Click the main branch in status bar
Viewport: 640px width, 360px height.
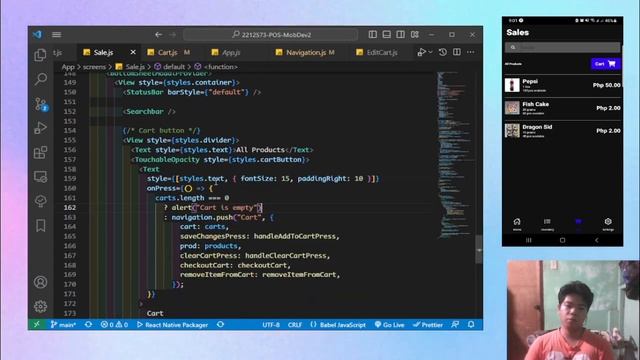click(63, 325)
